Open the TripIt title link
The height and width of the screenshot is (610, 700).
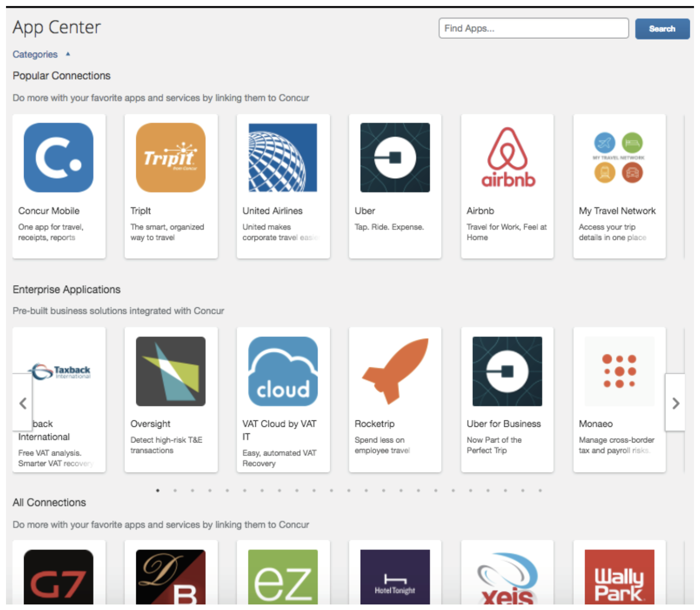(141, 211)
